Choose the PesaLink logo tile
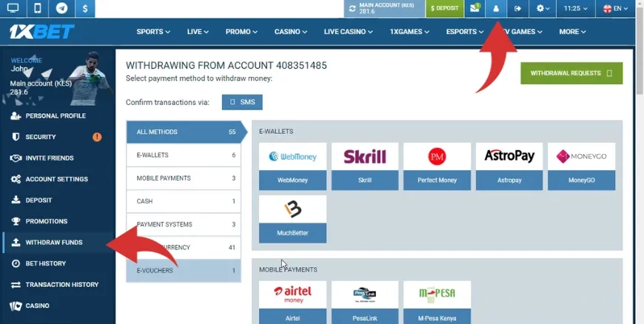This screenshot has height=324, width=644. [365, 295]
